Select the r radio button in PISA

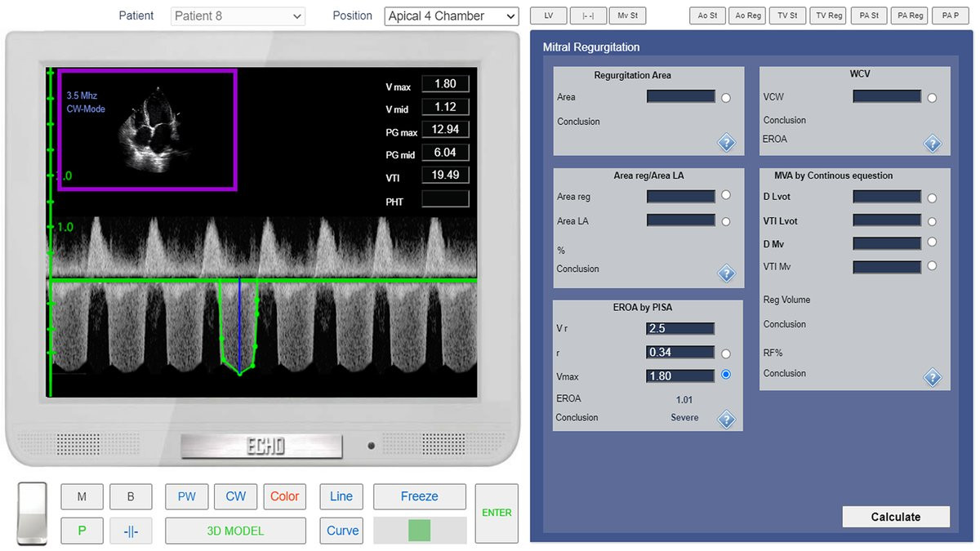[x=726, y=353]
